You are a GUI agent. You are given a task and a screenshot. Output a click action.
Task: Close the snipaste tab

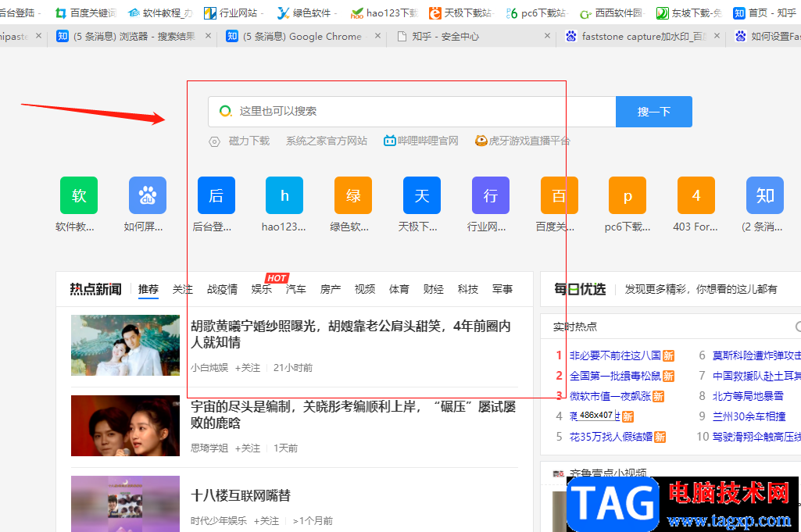38,36
